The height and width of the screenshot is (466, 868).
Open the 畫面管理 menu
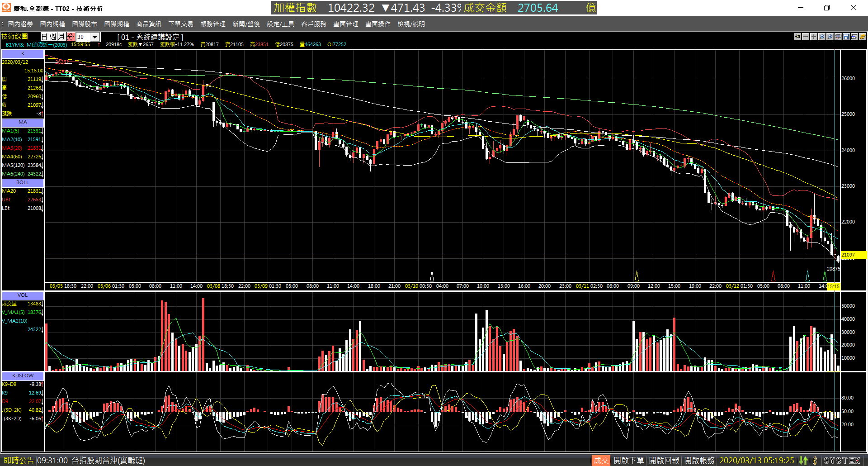point(346,24)
